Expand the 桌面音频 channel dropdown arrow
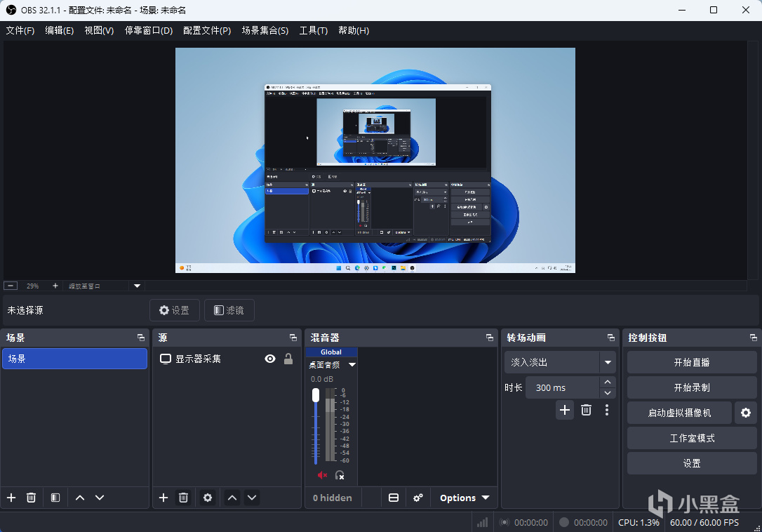 pyautogui.click(x=352, y=365)
